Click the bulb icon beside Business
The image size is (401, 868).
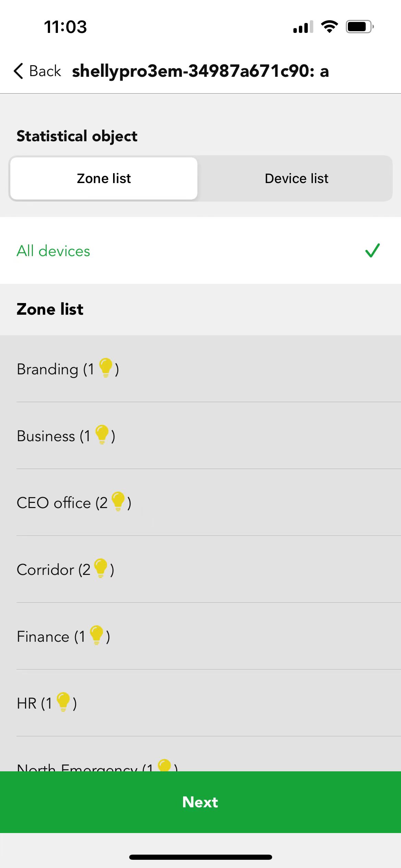102,435
